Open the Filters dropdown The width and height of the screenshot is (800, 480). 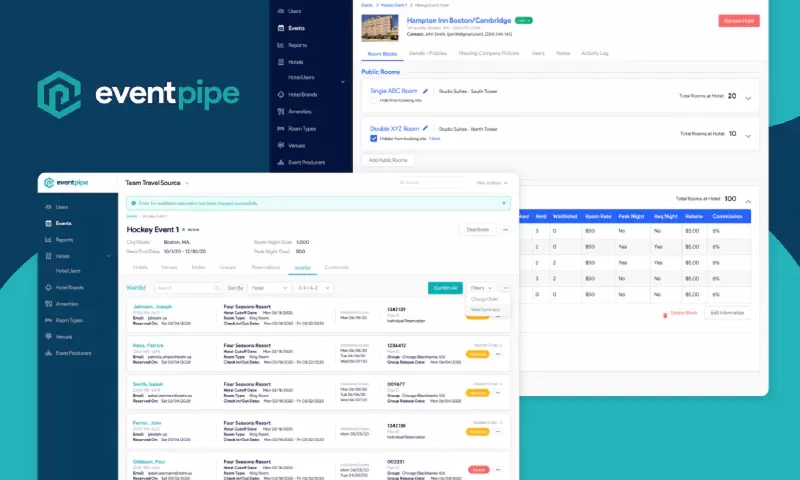tap(481, 288)
